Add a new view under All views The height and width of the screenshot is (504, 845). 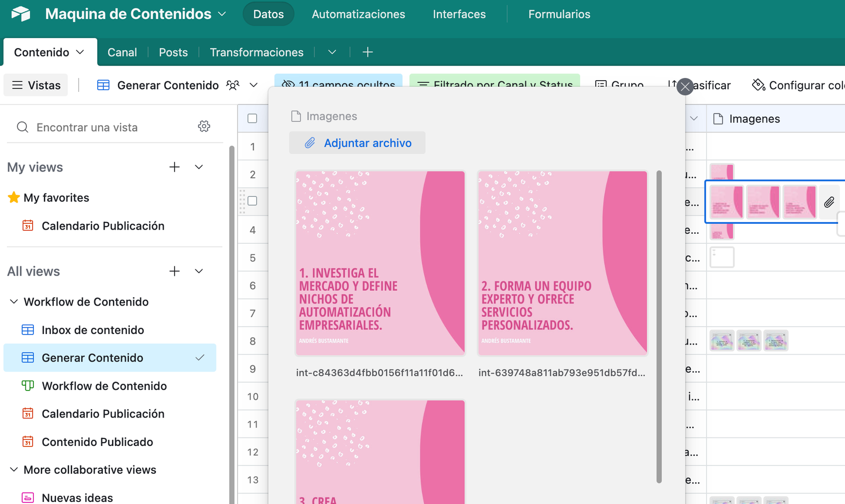click(174, 271)
